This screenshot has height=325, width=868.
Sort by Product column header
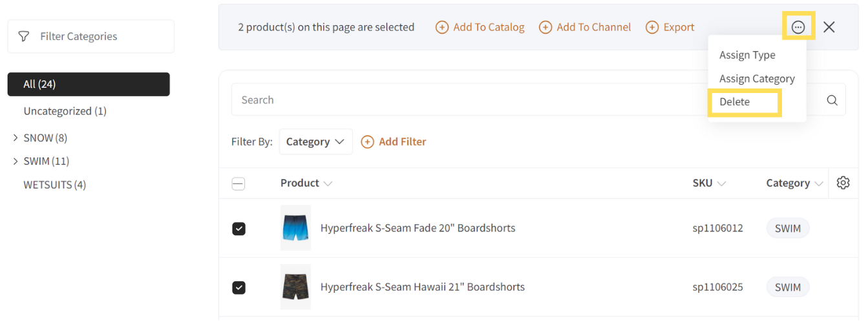point(306,183)
